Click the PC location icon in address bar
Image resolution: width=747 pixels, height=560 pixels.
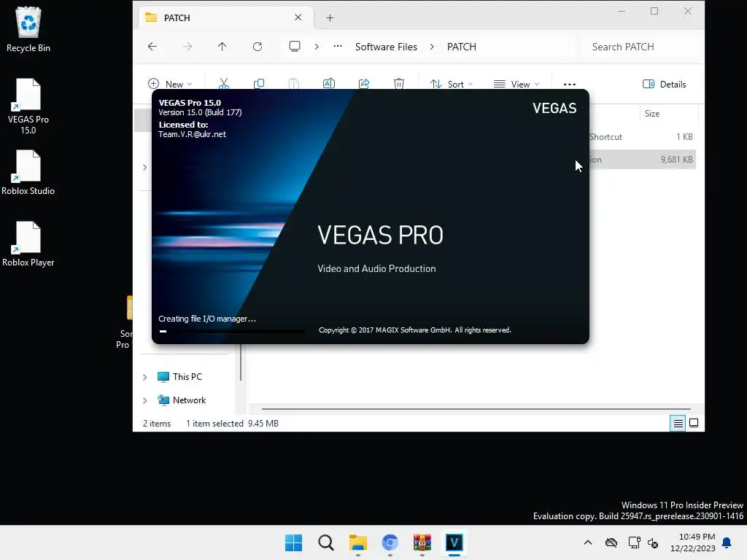click(x=295, y=46)
